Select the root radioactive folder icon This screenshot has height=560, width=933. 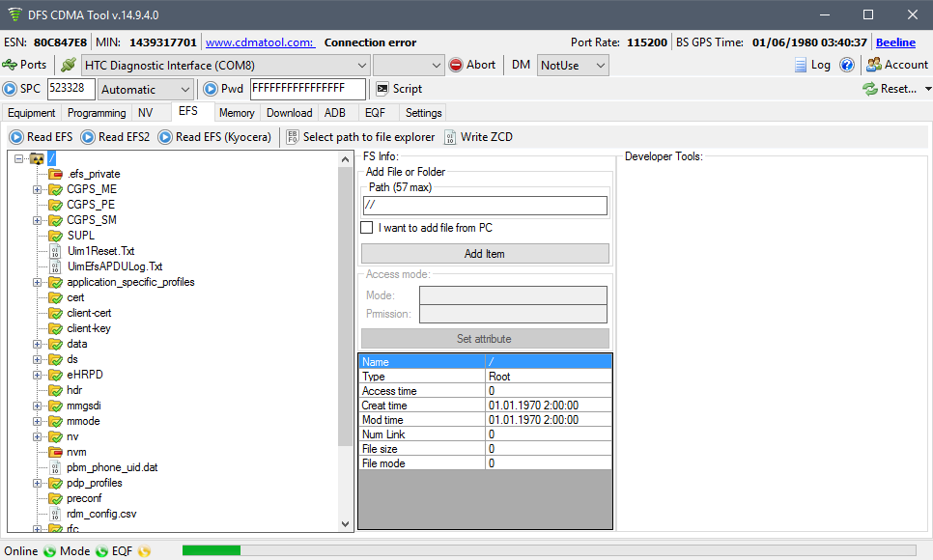[x=37, y=159]
